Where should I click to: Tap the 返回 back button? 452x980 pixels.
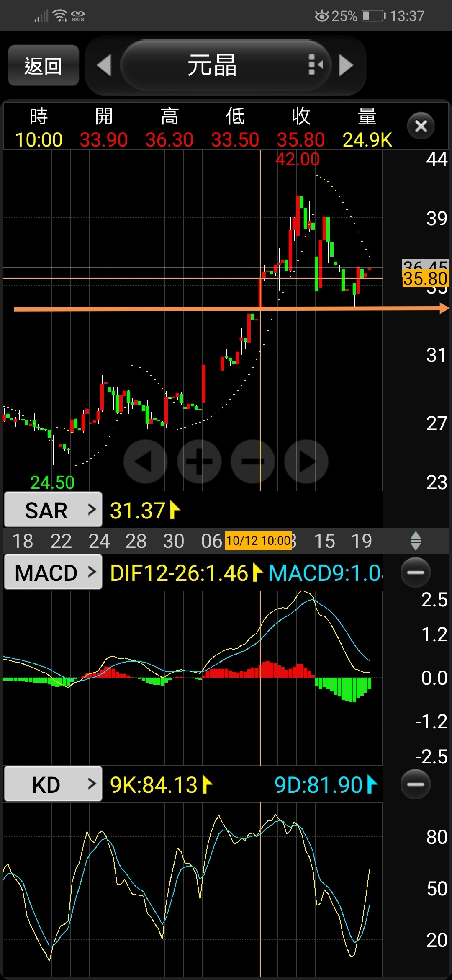44,66
